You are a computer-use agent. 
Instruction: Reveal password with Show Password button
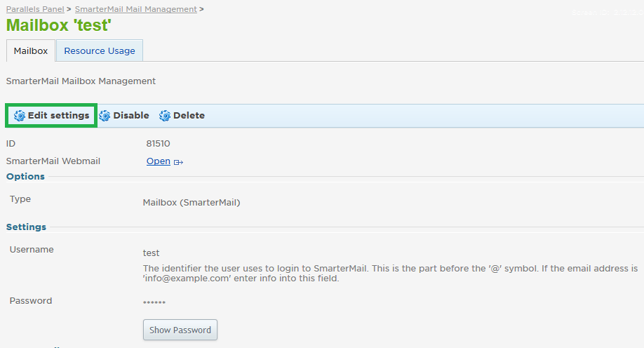180,330
